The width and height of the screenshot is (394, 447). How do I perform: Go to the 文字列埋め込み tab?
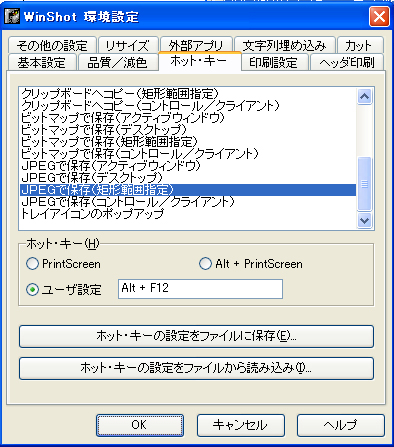[284, 45]
